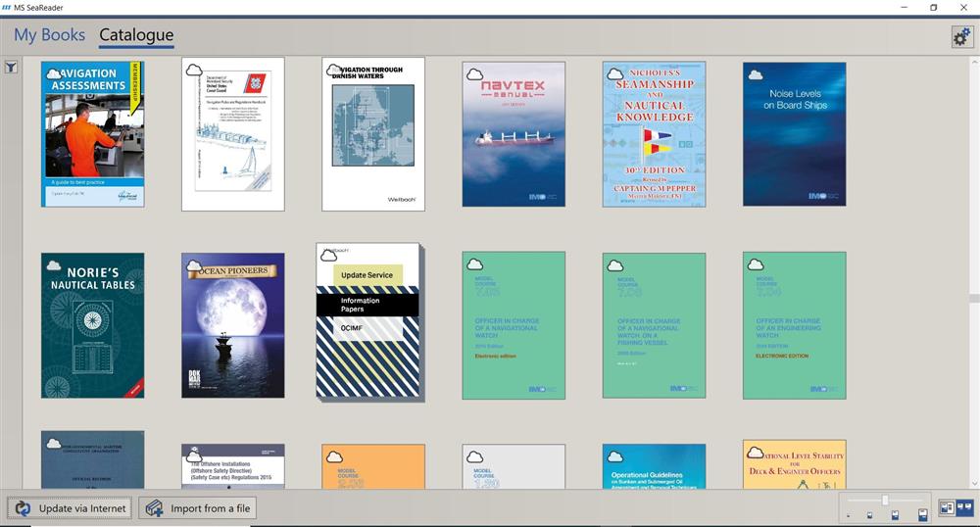Image resolution: width=980 pixels, height=527 pixels.
Task: Click cloud icon on Level Stability book cover
Action: pos(756,453)
